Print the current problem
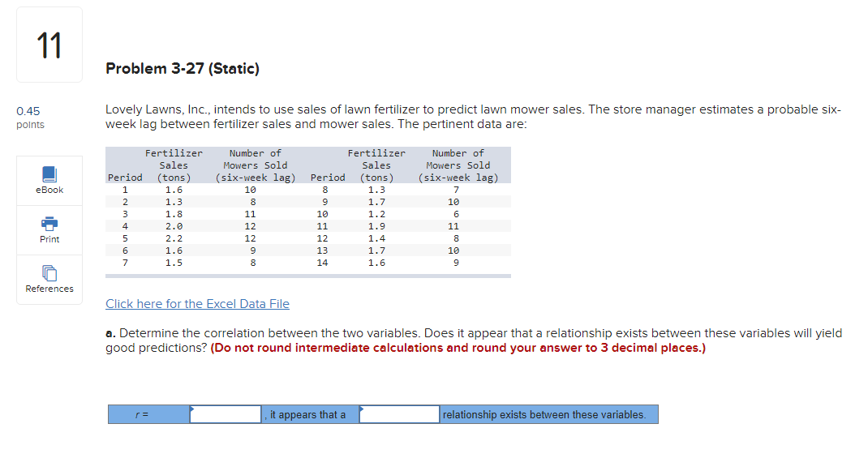This screenshot has width=868, height=471. 49,229
